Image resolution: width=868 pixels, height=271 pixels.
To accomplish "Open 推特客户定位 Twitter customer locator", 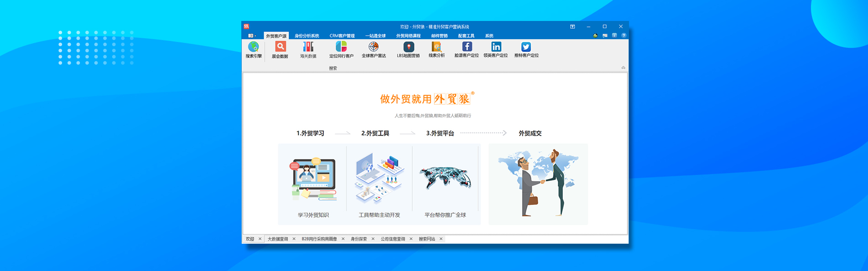I will (x=526, y=50).
